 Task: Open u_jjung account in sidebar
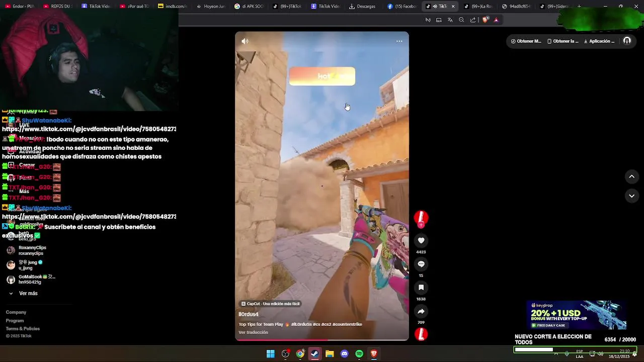[25, 265]
